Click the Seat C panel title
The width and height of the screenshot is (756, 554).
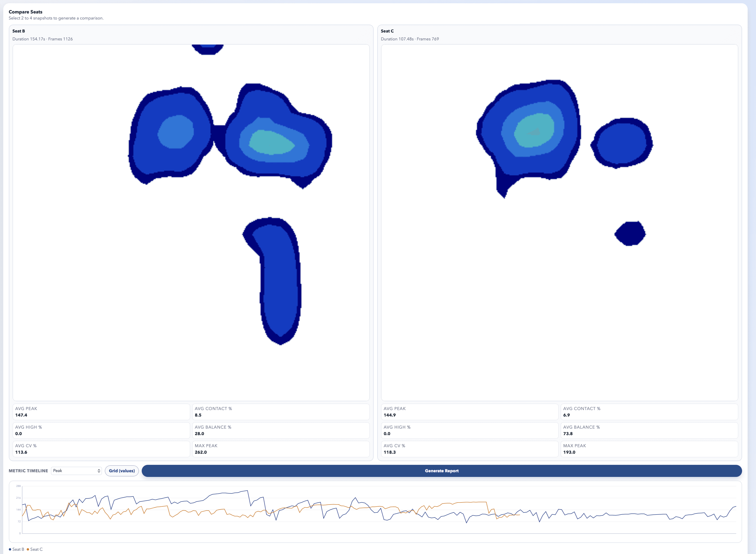coord(387,31)
